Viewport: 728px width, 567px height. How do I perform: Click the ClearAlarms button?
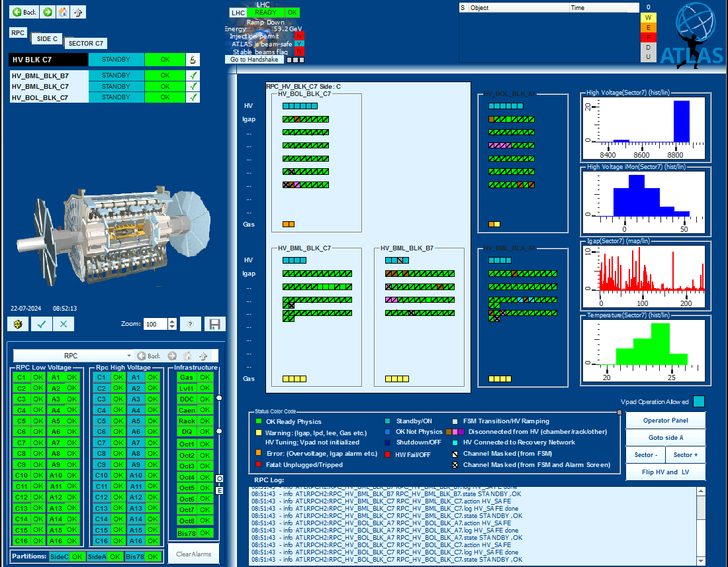[x=194, y=554]
